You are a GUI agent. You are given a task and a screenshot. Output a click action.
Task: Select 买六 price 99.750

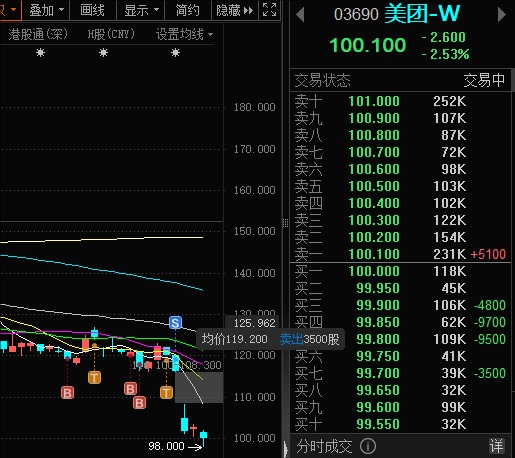tap(378, 356)
